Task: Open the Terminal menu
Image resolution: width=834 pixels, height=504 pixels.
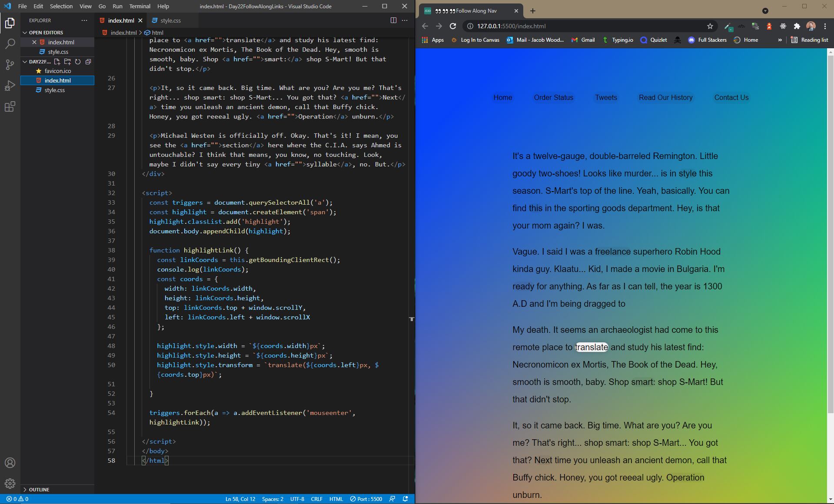Action: (140, 6)
